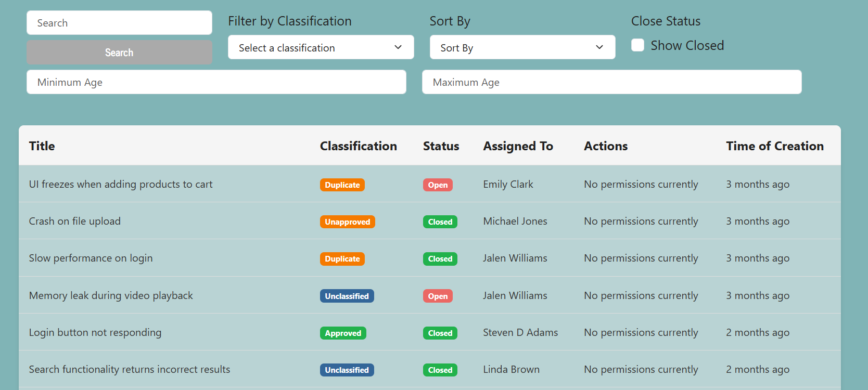The width and height of the screenshot is (868, 390).
Task: Enable the Show Closed checkbox
Action: (637, 45)
